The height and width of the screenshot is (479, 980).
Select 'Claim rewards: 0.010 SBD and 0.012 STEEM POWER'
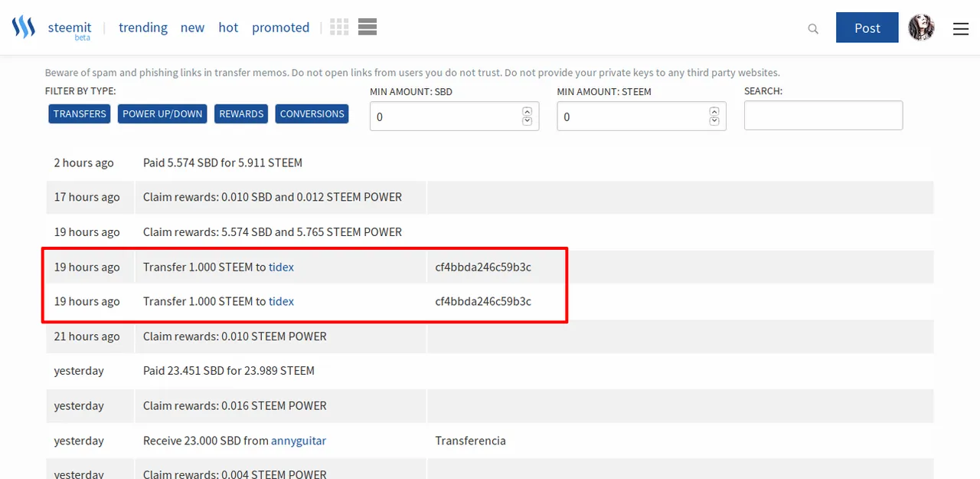click(x=273, y=197)
